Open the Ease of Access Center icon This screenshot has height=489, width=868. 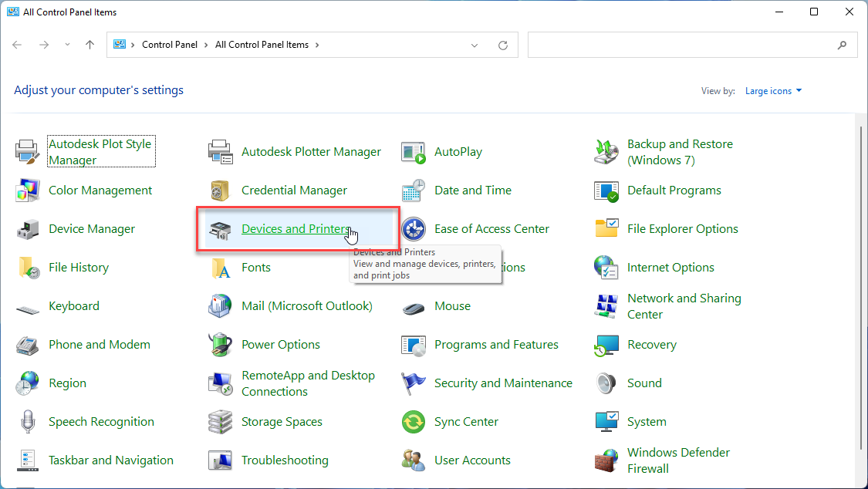point(413,229)
